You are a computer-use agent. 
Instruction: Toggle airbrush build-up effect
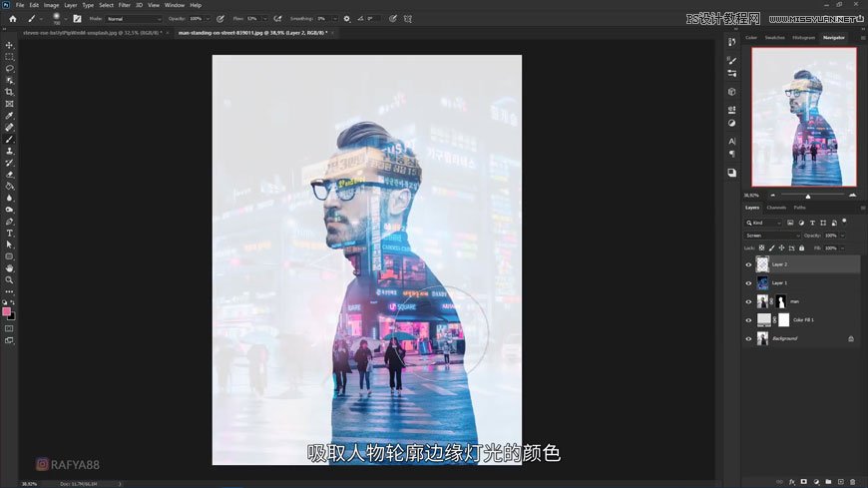point(278,19)
